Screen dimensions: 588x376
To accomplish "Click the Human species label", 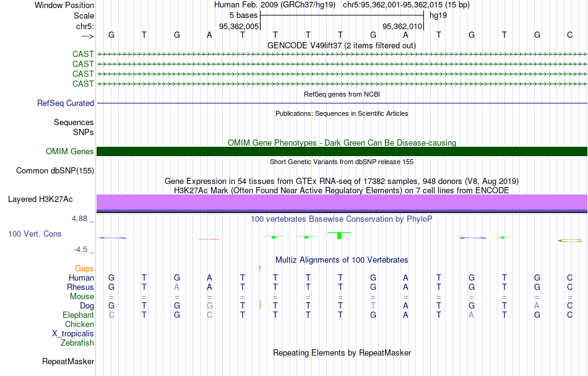I will pyautogui.click(x=81, y=278).
